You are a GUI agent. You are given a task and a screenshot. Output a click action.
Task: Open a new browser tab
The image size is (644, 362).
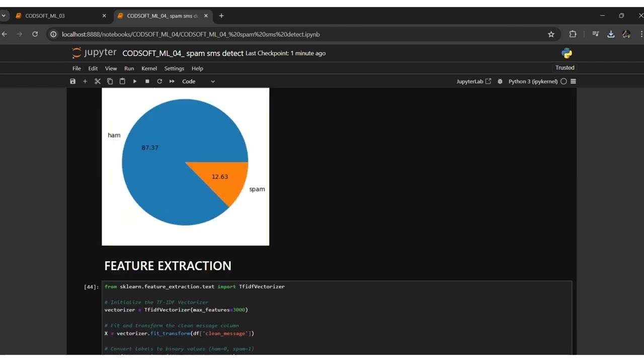click(x=221, y=16)
